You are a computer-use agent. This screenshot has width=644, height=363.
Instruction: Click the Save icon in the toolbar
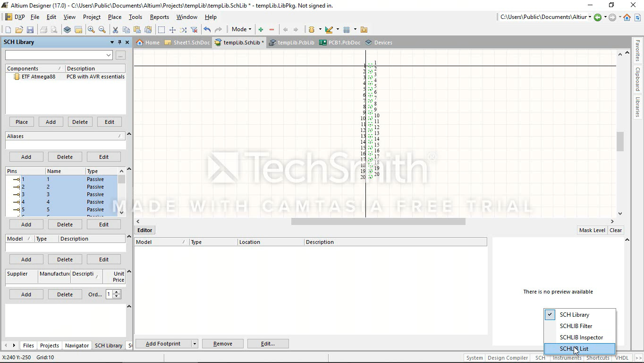(30, 30)
